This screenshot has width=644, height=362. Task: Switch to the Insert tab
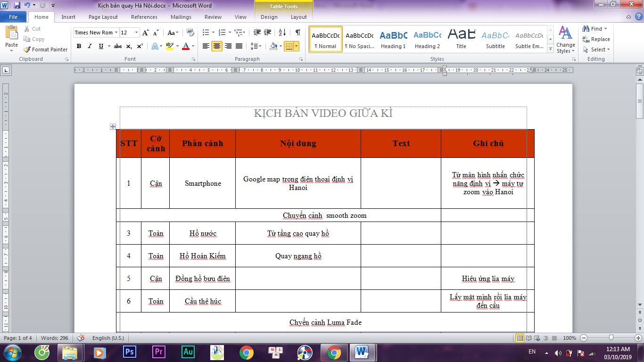[68, 17]
